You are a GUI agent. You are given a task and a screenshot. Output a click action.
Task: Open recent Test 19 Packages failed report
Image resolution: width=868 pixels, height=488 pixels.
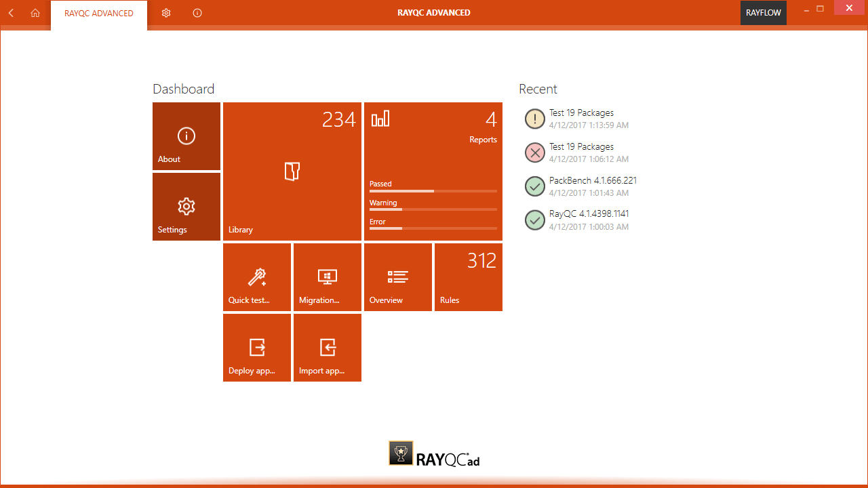[581, 152]
